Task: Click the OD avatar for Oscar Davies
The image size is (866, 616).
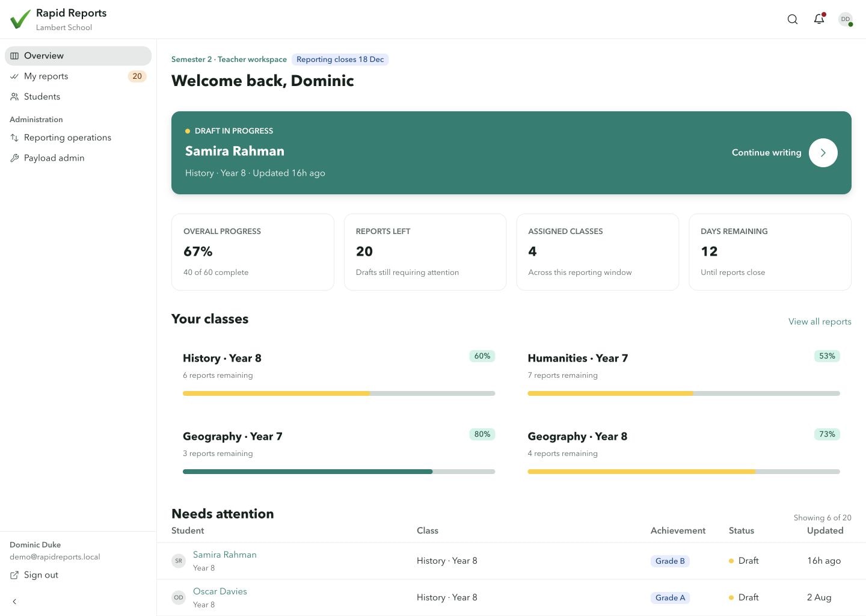Action: (x=179, y=597)
